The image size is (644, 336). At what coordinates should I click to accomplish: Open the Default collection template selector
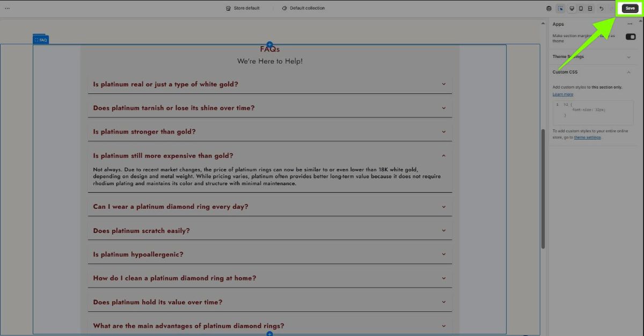303,9
